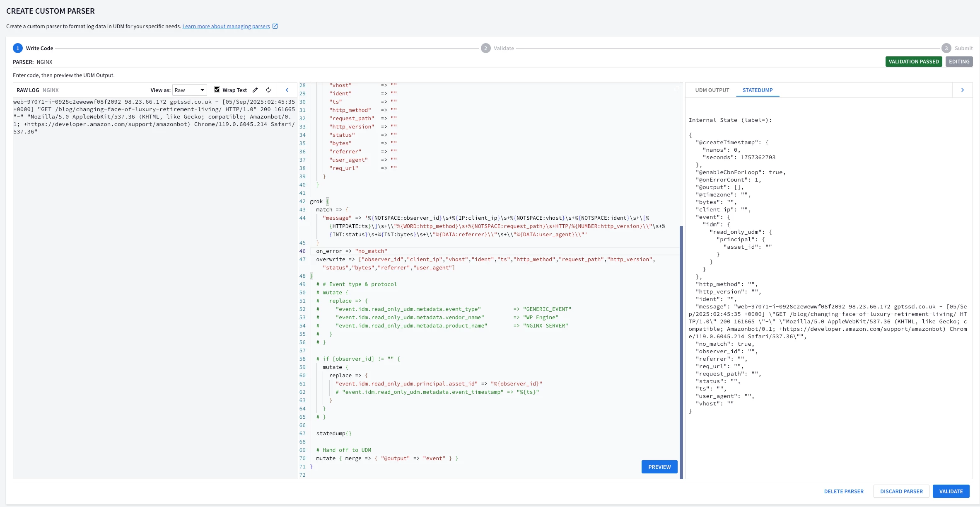Collapse output panel with right chevron
The image size is (980, 507).
[x=963, y=90]
